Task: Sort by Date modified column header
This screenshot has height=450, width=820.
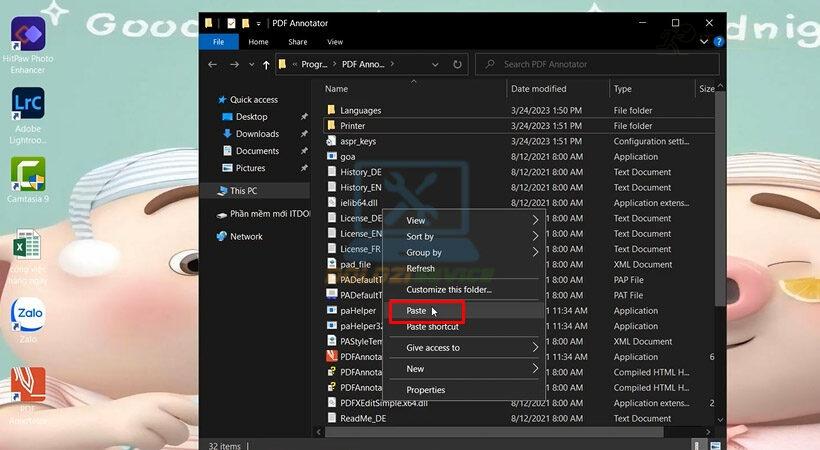Action: pyautogui.click(x=542, y=89)
